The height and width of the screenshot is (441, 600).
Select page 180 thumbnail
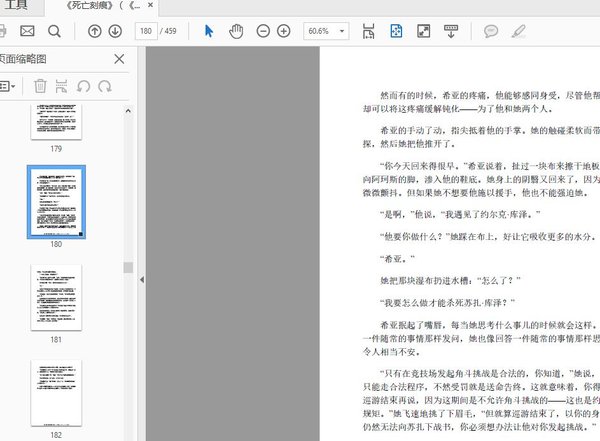(x=56, y=202)
